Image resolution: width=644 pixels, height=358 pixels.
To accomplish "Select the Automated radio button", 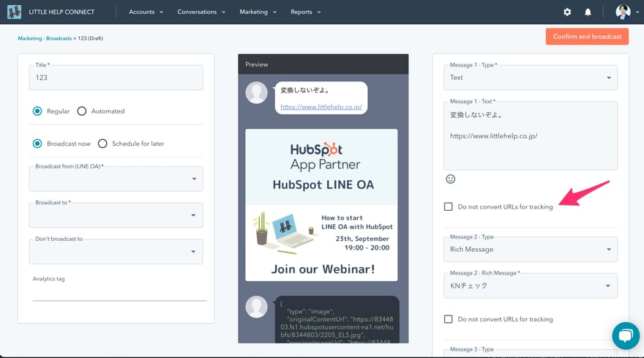I will (82, 111).
